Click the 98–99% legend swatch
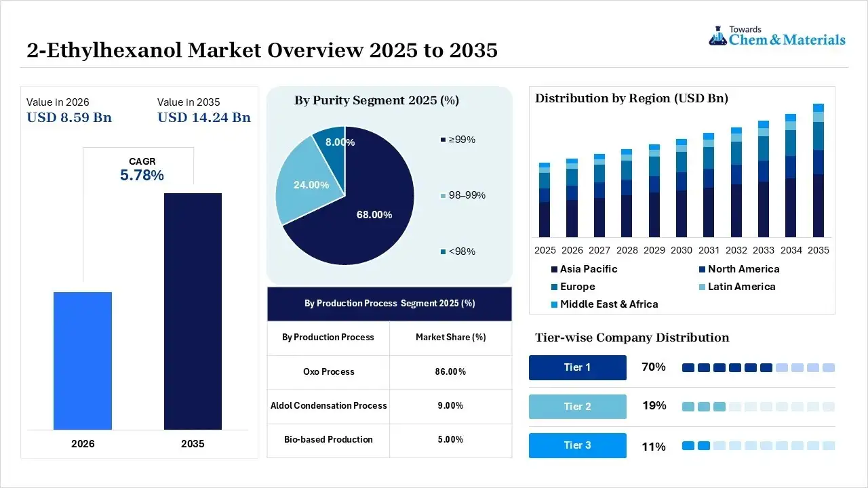 click(443, 196)
